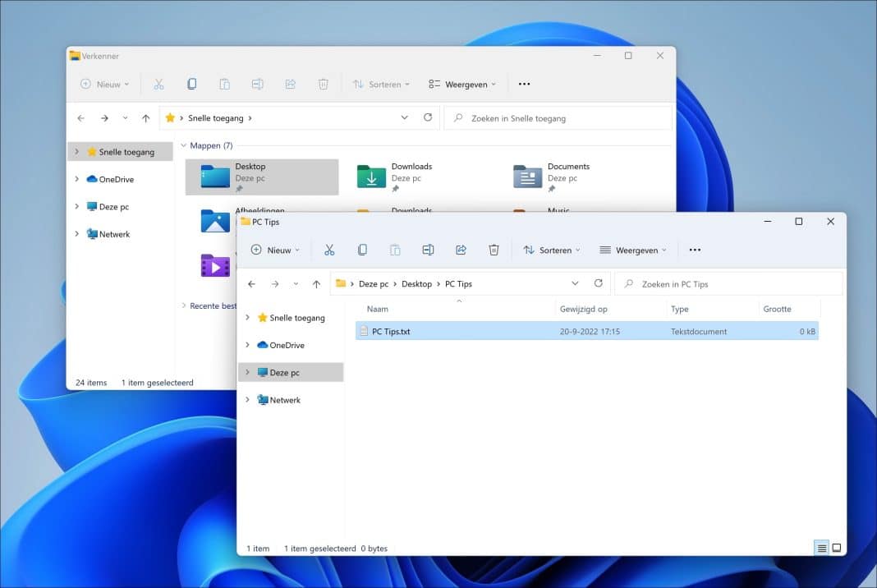Screen dimensions: 877x588
Task: Select the Cut (scissors) icon in PC Tips toolbar
Action: tap(329, 250)
